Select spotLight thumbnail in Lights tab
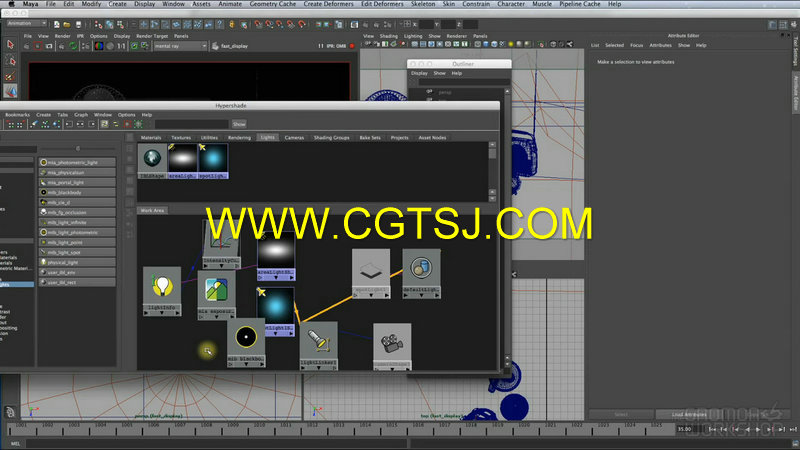The height and width of the screenshot is (450, 800). tap(213, 161)
